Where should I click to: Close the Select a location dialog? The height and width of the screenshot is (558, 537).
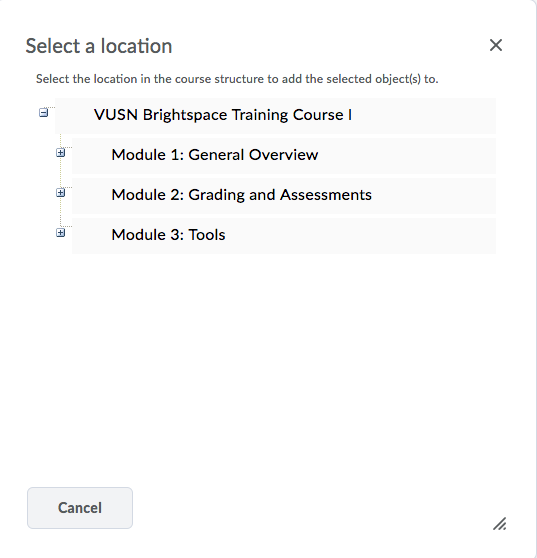click(x=496, y=45)
